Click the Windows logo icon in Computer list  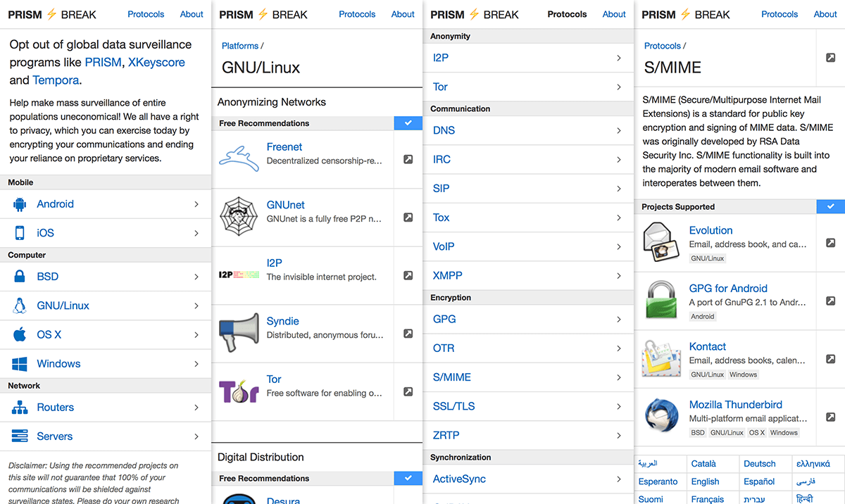(x=20, y=364)
